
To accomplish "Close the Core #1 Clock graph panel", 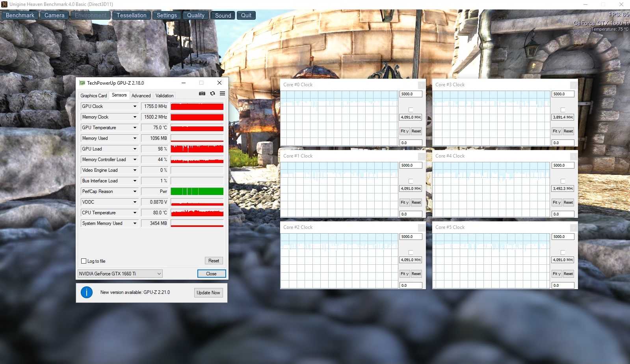I will tap(421, 156).
